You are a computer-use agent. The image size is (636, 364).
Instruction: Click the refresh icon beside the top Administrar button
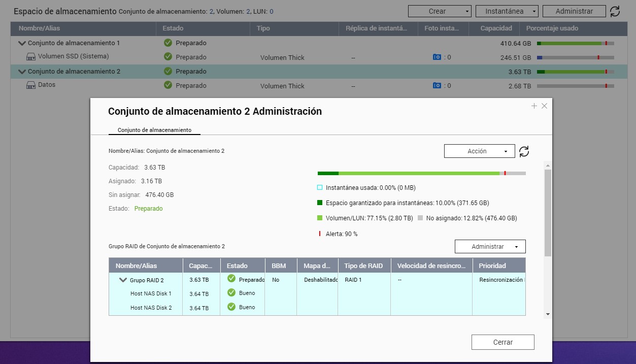pyautogui.click(x=615, y=11)
